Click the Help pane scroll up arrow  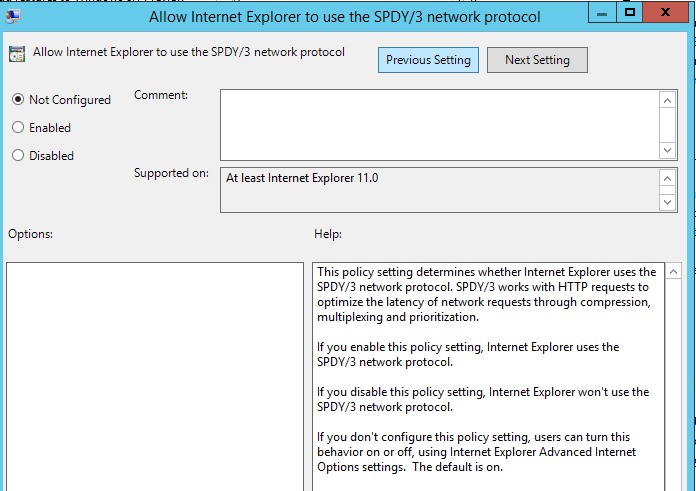click(x=673, y=272)
